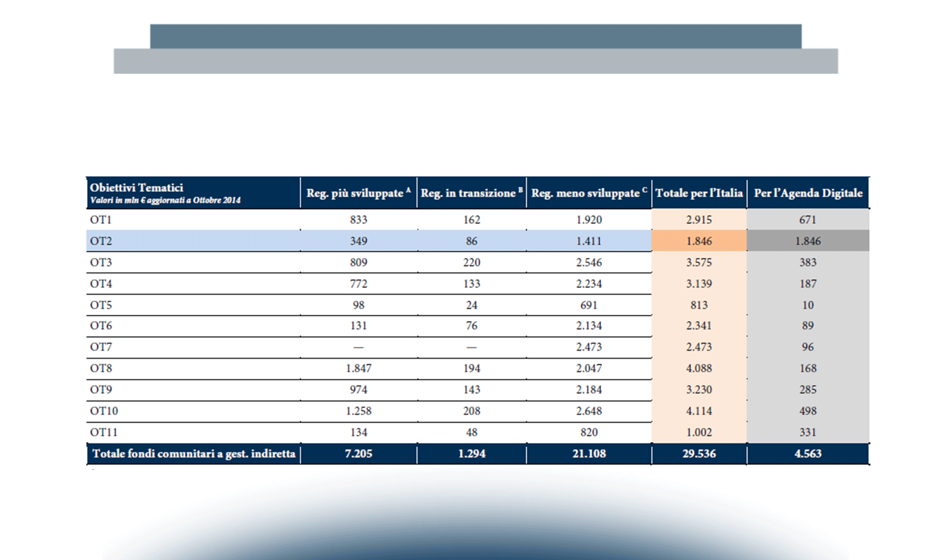Select the OT1 row label

point(101,220)
